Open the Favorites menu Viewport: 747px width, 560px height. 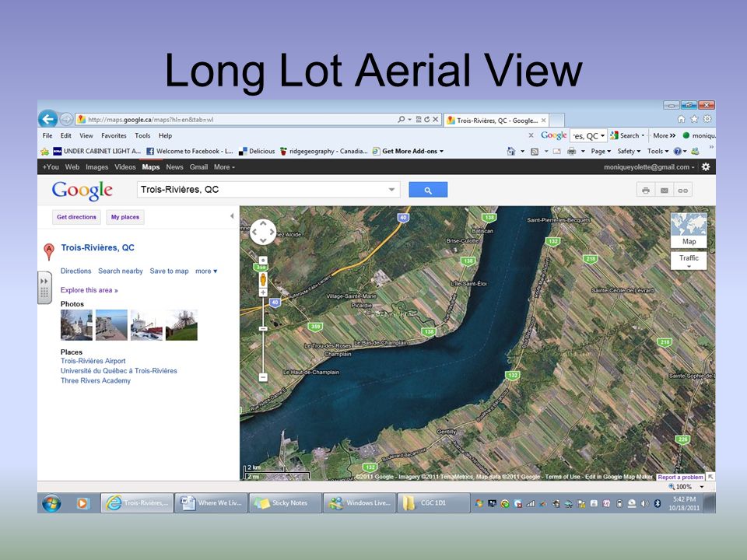tap(114, 135)
